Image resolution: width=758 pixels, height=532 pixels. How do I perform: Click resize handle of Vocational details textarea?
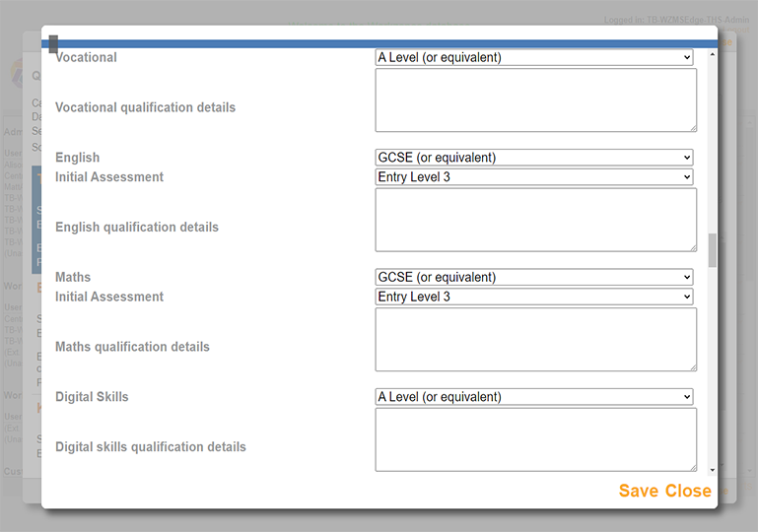click(693, 128)
